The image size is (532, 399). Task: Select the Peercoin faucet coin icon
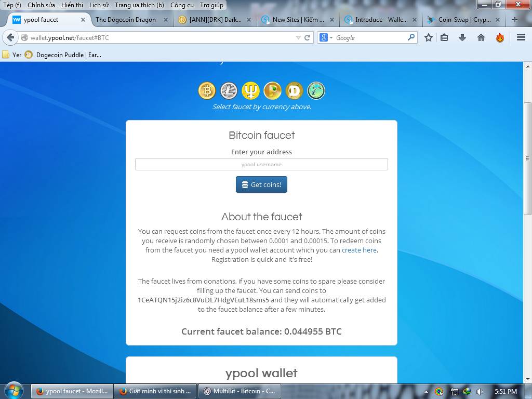point(272,90)
